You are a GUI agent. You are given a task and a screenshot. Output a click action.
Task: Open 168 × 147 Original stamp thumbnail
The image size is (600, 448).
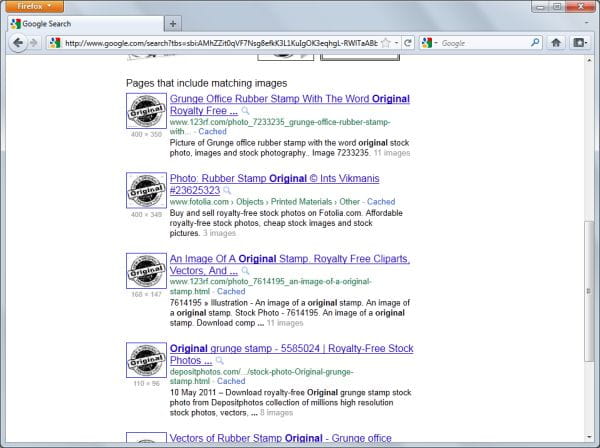[146, 271]
